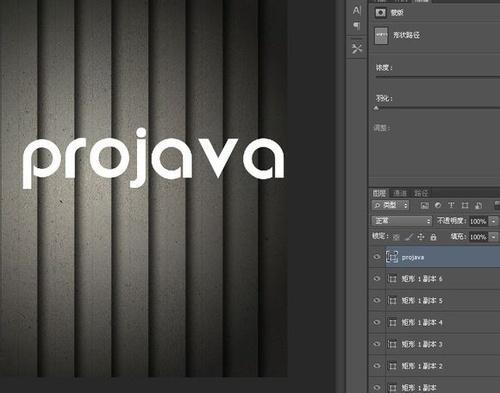
Task: Filter layers by shape type
Action: coord(465,205)
